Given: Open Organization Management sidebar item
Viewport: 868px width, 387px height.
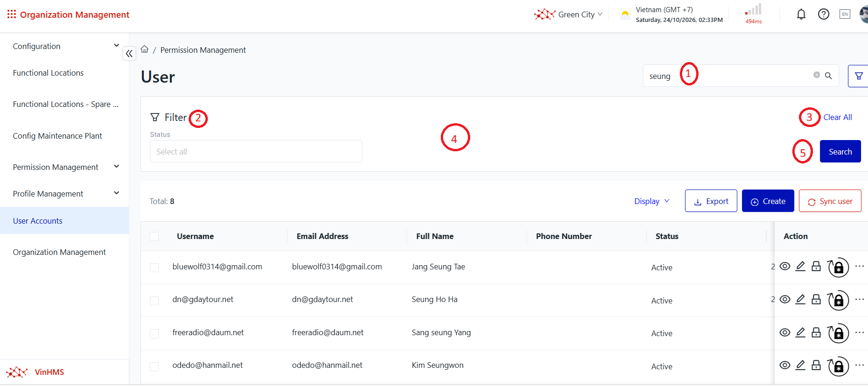Looking at the screenshot, I should coord(59,252).
